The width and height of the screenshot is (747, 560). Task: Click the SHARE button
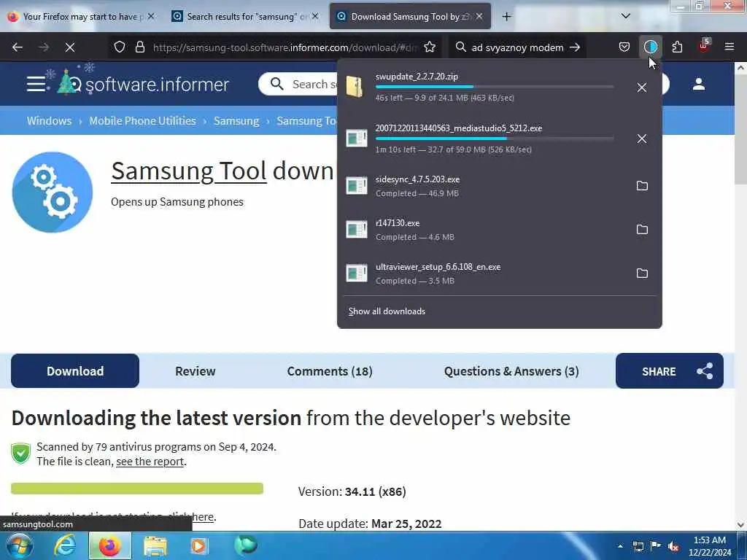coord(670,371)
